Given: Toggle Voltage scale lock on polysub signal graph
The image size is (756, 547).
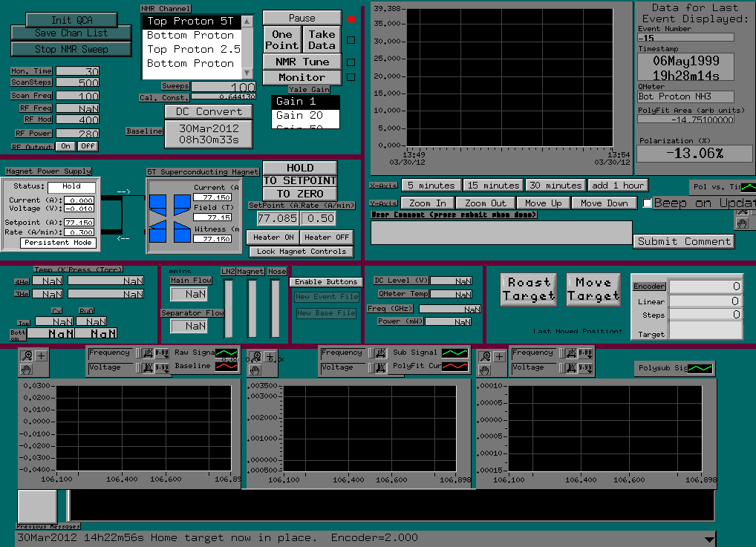Looking at the screenshot, I should tap(561, 368).
